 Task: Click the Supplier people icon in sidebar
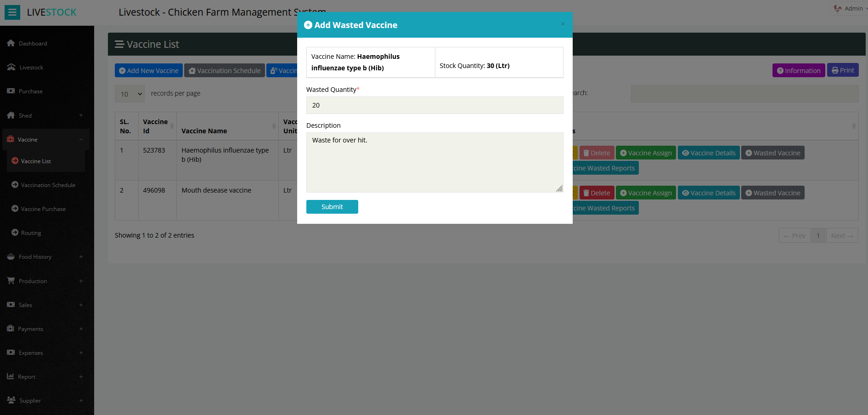pyautogui.click(x=11, y=400)
